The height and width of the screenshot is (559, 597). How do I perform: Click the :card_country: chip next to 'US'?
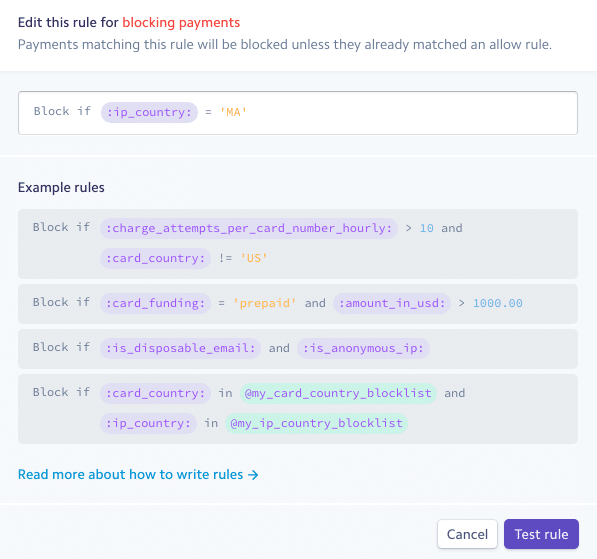point(155,258)
